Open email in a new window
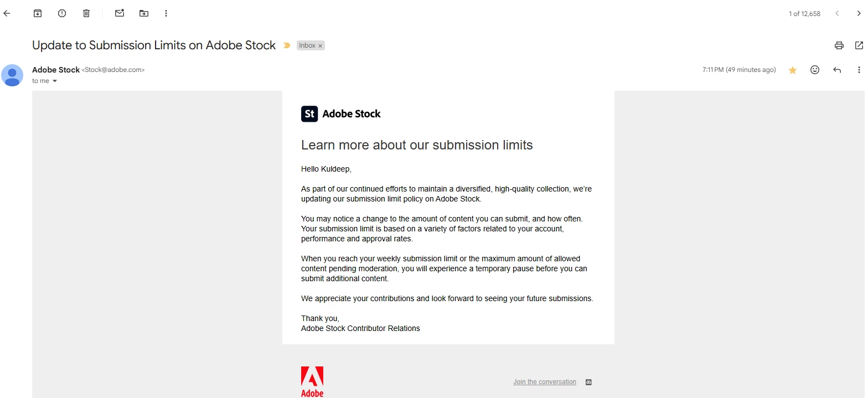Viewport: 868px width, 398px height. pos(859,45)
